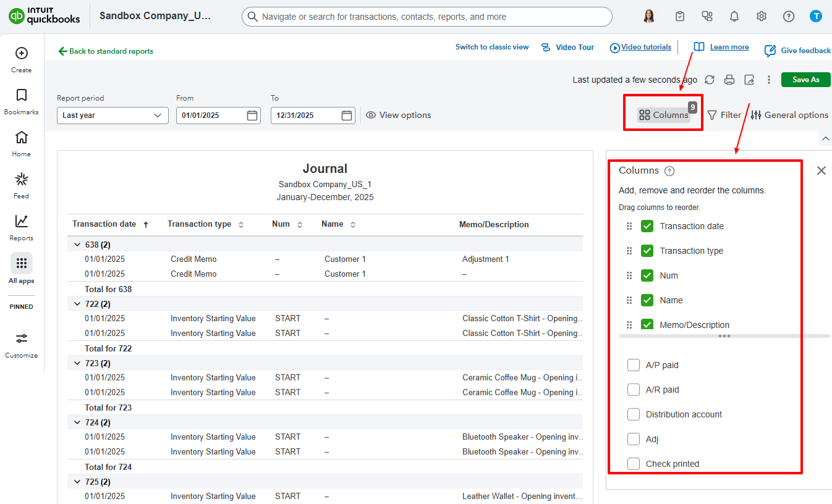Open the Filter panel
Image resolution: width=832 pixels, height=504 pixels.
(724, 115)
